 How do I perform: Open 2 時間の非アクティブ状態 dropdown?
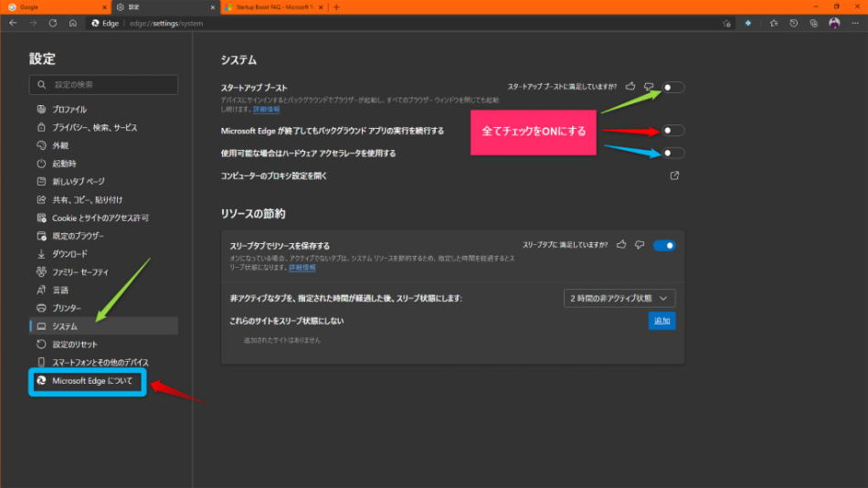pos(619,298)
